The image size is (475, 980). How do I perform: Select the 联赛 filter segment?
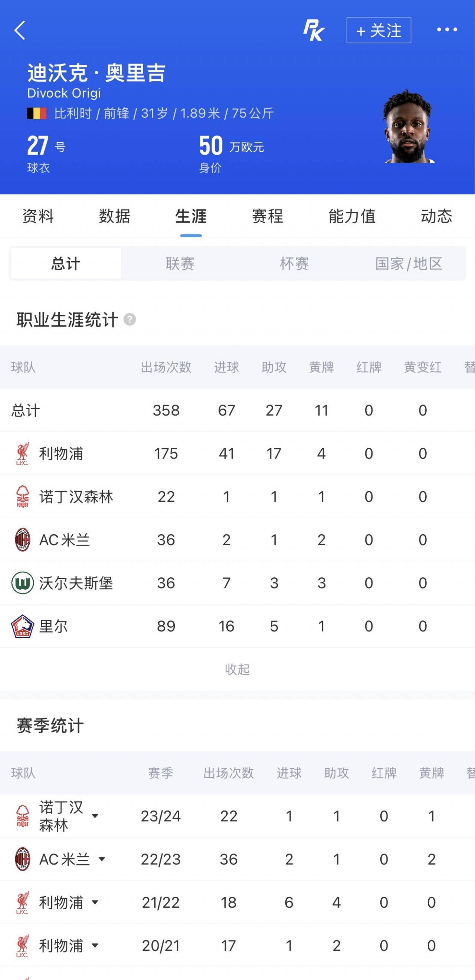pos(180,263)
